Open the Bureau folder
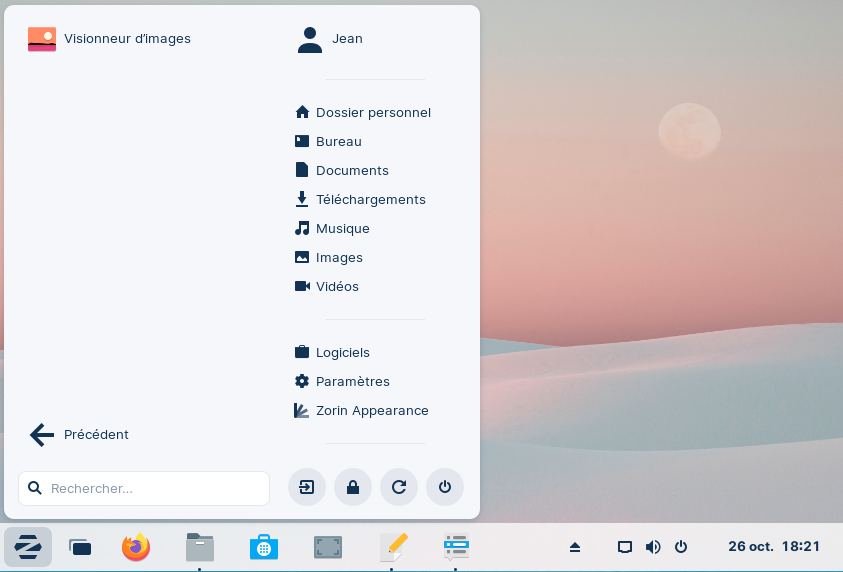The height and width of the screenshot is (572, 843). (x=329, y=141)
